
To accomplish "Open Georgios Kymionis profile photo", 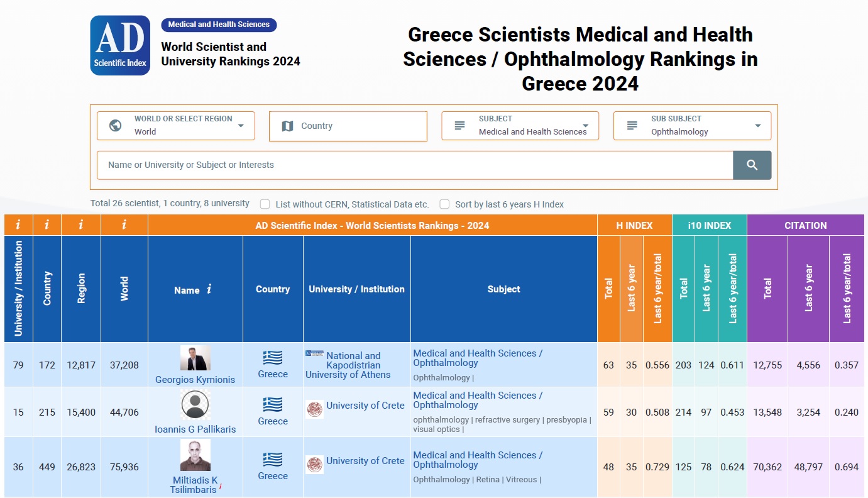I will 195,358.
